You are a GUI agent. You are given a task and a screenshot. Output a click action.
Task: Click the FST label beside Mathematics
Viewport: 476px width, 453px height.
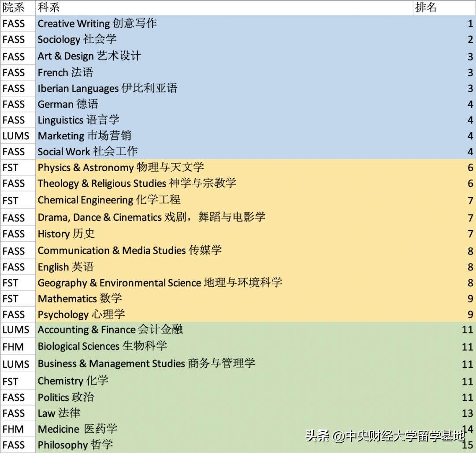pos(11,298)
